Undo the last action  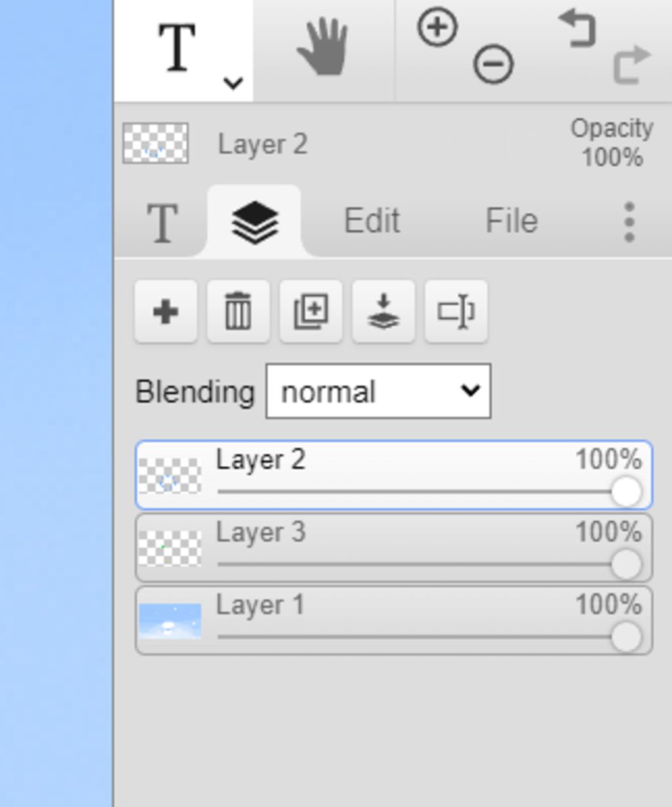[x=577, y=28]
